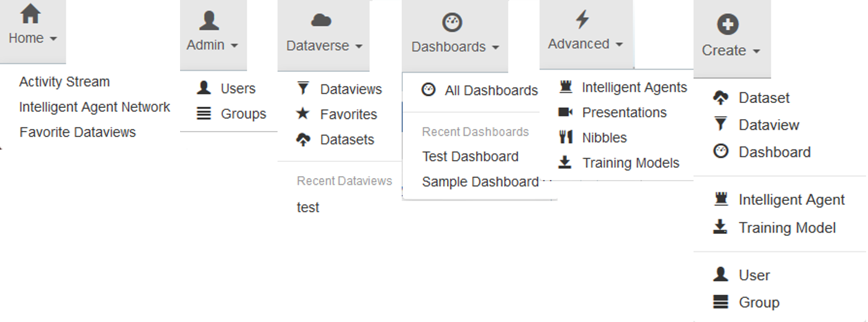The image size is (868, 322).
Task: Click the Admin person icon
Action: (x=209, y=20)
